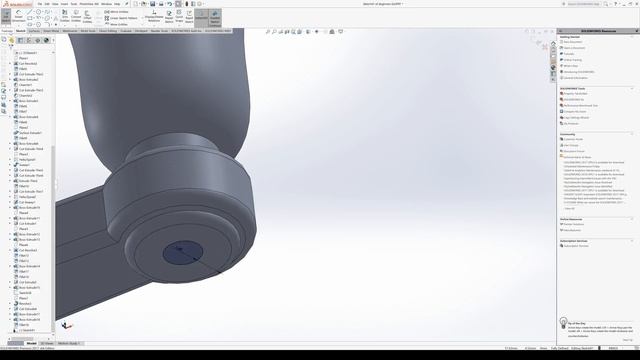Toggle Quick Snaps button
The width and height of the screenshot is (640, 360).
click(x=179, y=16)
